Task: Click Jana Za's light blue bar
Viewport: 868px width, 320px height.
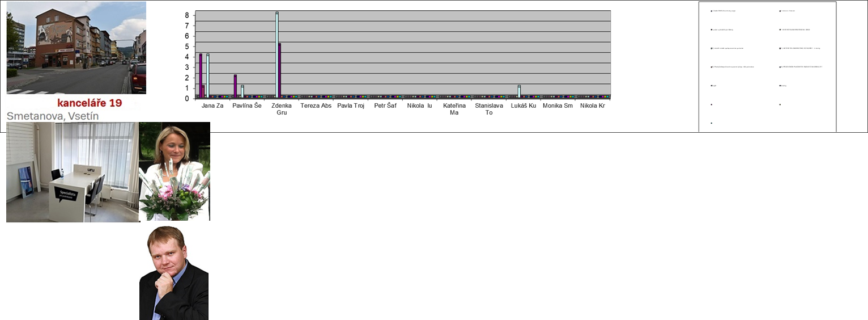Action: coord(208,76)
